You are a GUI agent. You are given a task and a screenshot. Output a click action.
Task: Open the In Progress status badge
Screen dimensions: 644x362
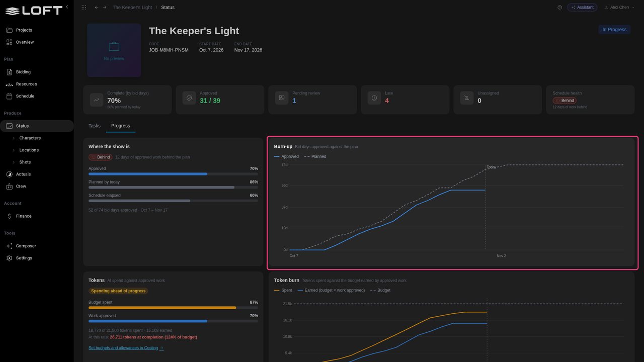point(614,30)
